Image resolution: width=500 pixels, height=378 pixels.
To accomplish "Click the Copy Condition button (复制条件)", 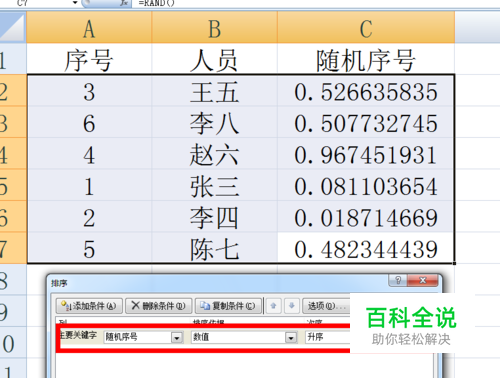I will click(x=228, y=306).
